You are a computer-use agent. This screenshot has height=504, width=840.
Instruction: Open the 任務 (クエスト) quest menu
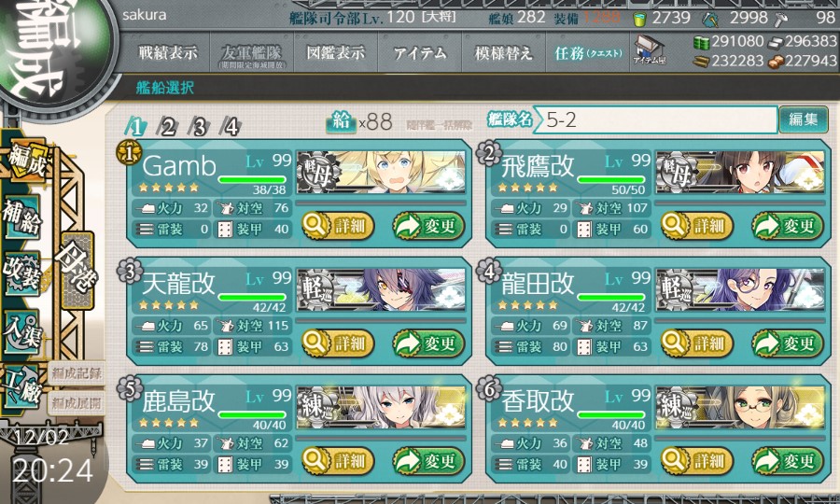click(588, 53)
